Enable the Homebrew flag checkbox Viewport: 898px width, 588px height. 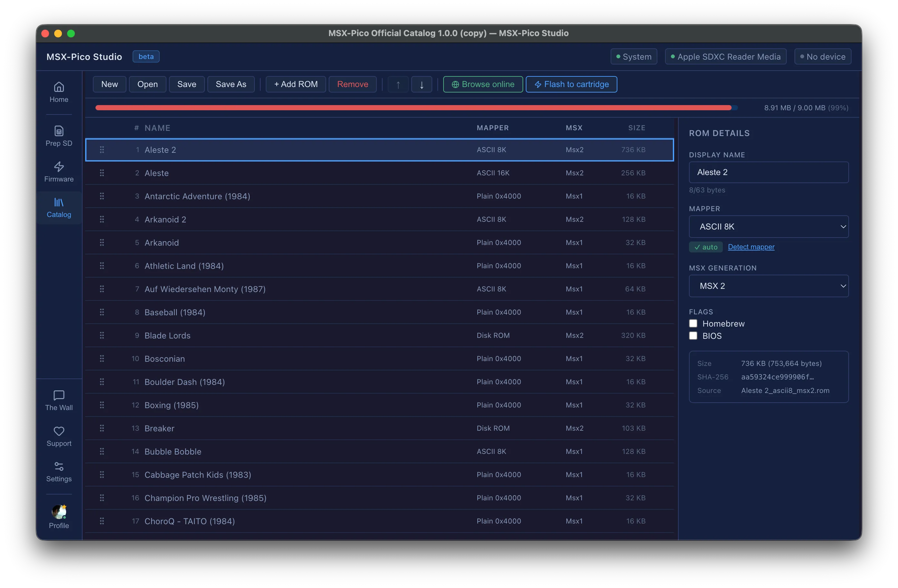pyautogui.click(x=693, y=323)
